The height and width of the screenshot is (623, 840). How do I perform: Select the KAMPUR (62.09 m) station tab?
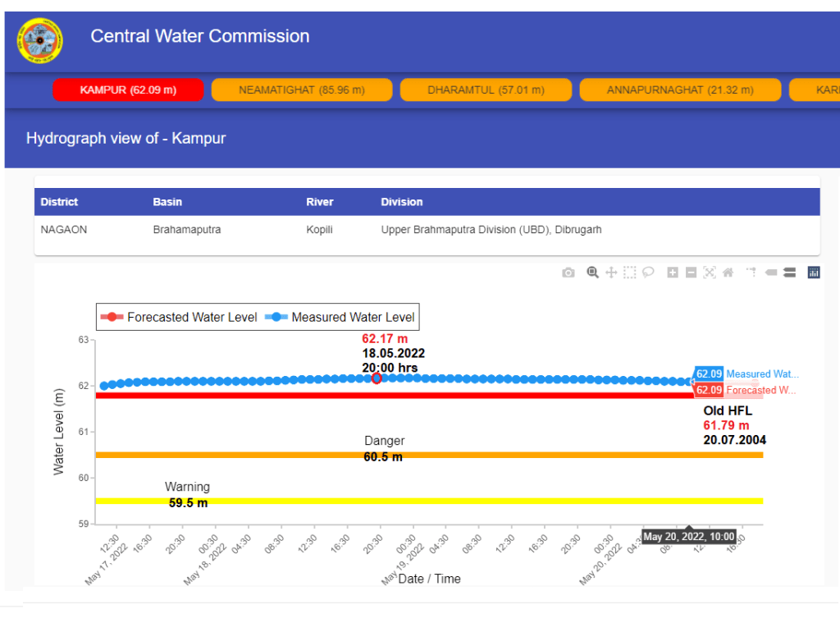point(128,90)
